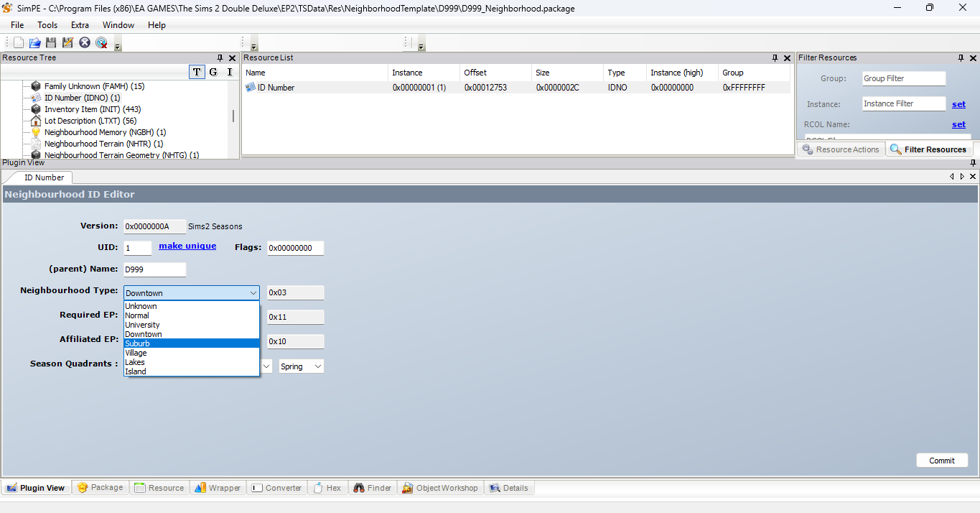
Task: Click the house icon for Lot Description
Action: pos(36,121)
